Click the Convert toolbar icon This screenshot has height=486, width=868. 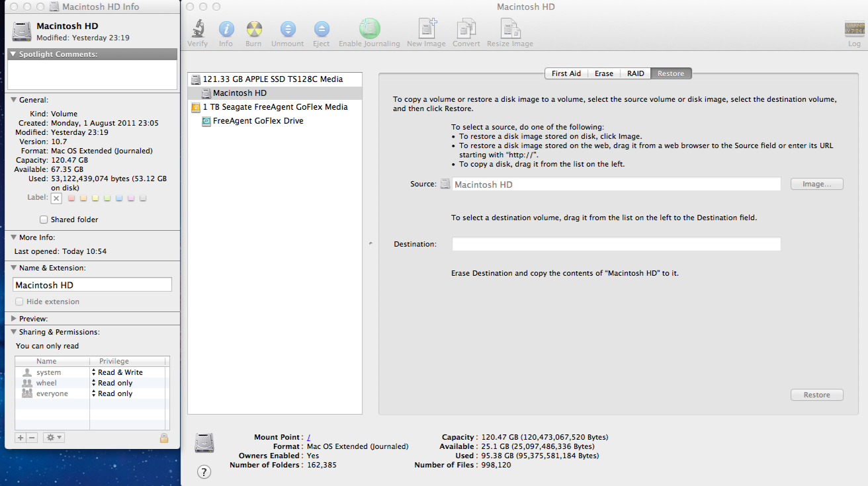(x=466, y=28)
